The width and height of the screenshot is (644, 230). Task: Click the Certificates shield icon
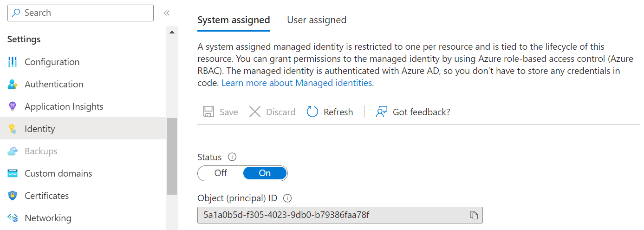pos(13,196)
